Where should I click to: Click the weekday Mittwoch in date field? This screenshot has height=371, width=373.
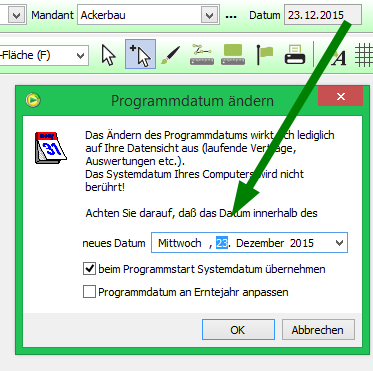pos(180,243)
